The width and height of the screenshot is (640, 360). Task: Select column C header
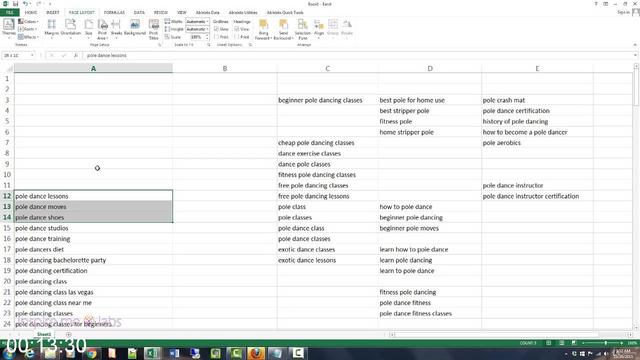click(327, 69)
